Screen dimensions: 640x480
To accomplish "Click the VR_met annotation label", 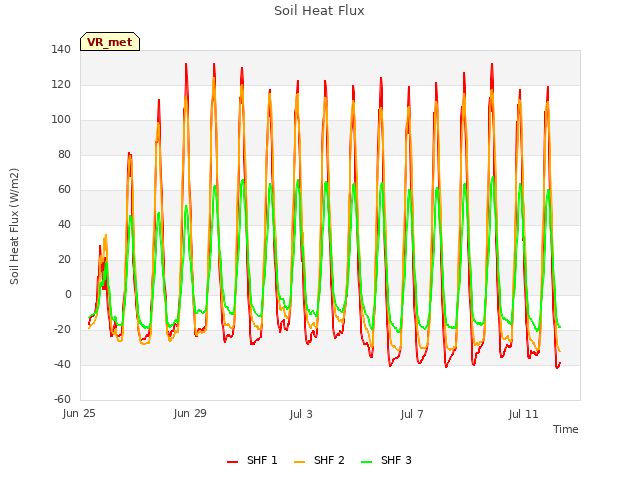I will tap(110, 42).
